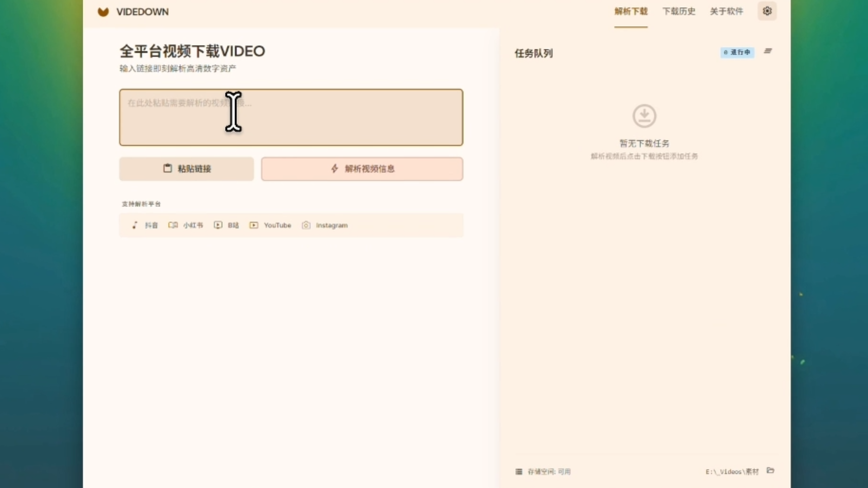This screenshot has height=488, width=868.
Task: Click the 支持解析平台 label
Action: point(141,204)
